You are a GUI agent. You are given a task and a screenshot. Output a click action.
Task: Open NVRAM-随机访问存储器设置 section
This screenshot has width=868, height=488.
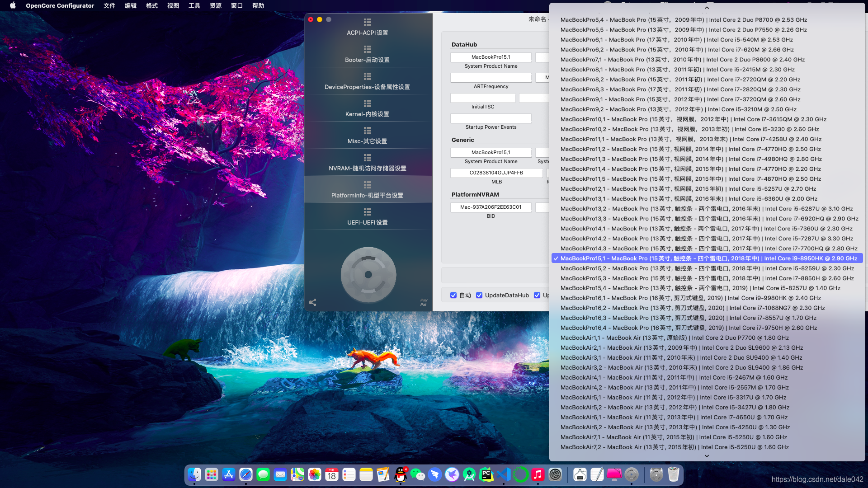368,162
